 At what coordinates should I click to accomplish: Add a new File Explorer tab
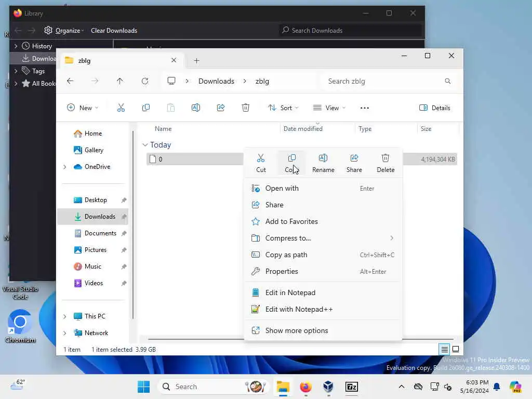pyautogui.click(x=196, y=61)
